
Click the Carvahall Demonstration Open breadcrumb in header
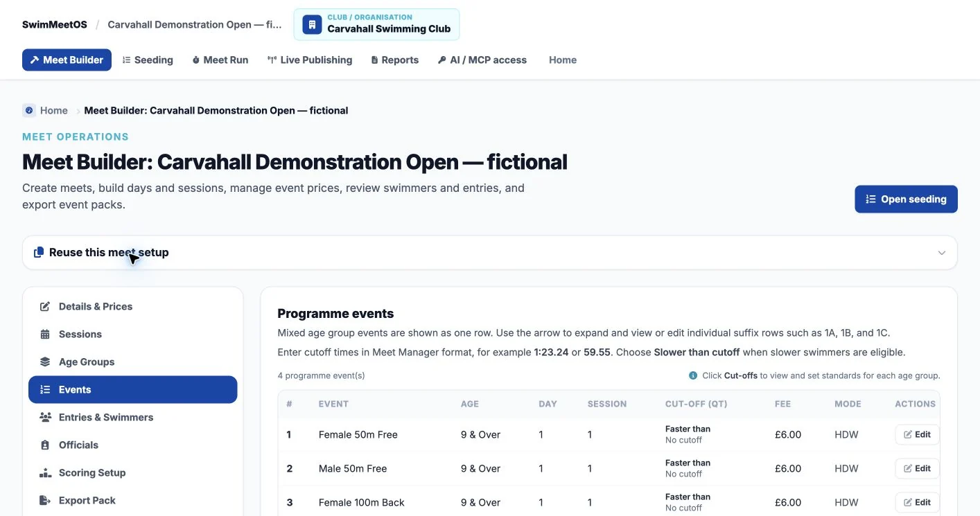pos(195,24)
